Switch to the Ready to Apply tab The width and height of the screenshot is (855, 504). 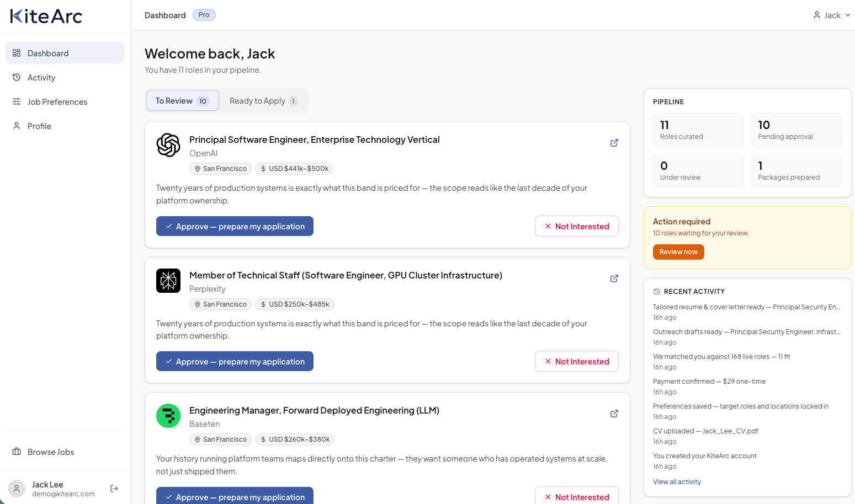263,101
